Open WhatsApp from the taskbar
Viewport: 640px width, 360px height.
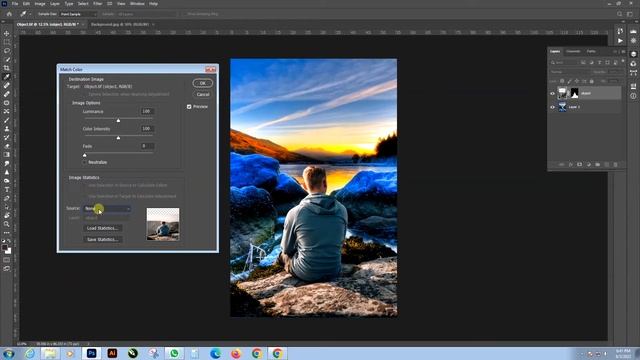174,353
